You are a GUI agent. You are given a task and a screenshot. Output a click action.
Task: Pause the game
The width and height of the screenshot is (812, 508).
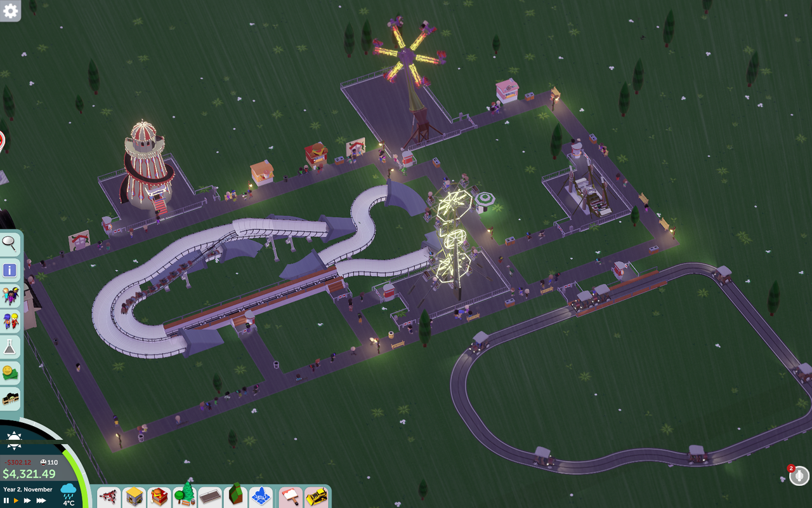tap(6, 501)
